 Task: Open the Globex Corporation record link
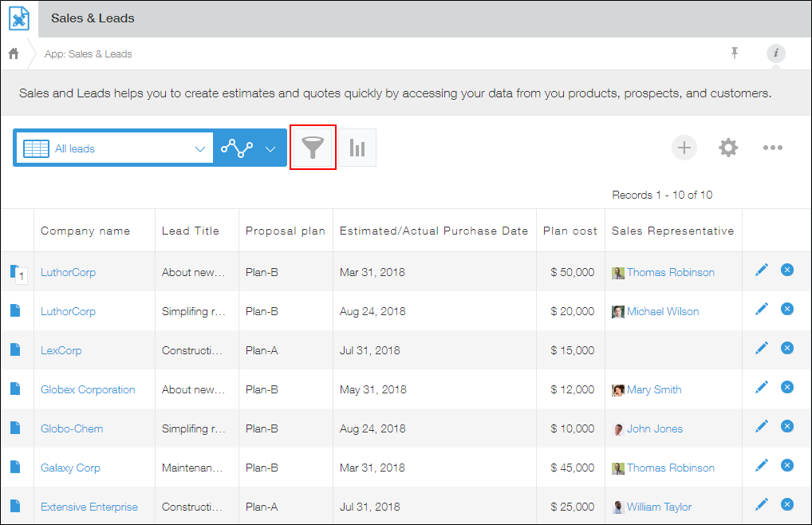click(88, 389)
